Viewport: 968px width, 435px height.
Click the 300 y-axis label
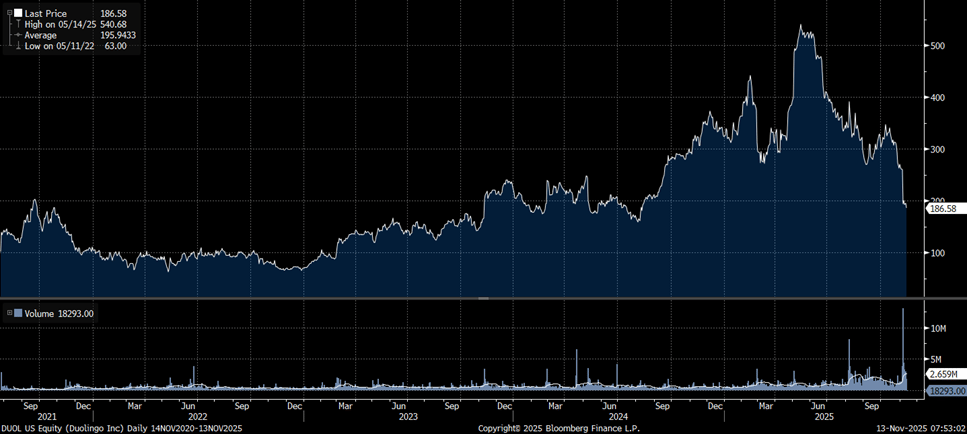[x=936, y=149]
